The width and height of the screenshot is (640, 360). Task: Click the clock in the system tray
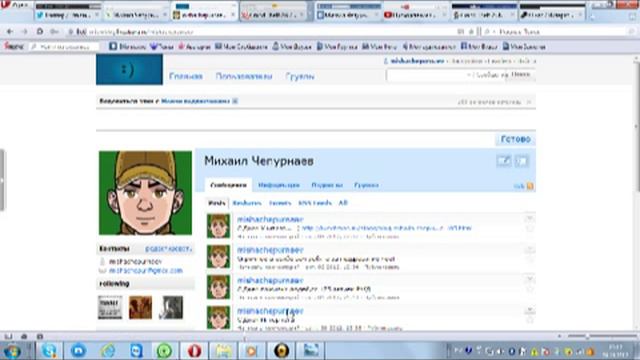(615, 351)
